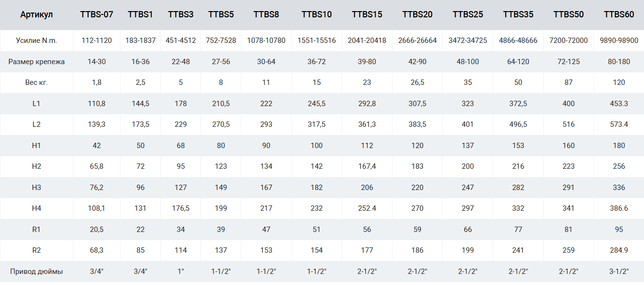Click the L2 value 496,5
The image size is (644, 285).
518,124
